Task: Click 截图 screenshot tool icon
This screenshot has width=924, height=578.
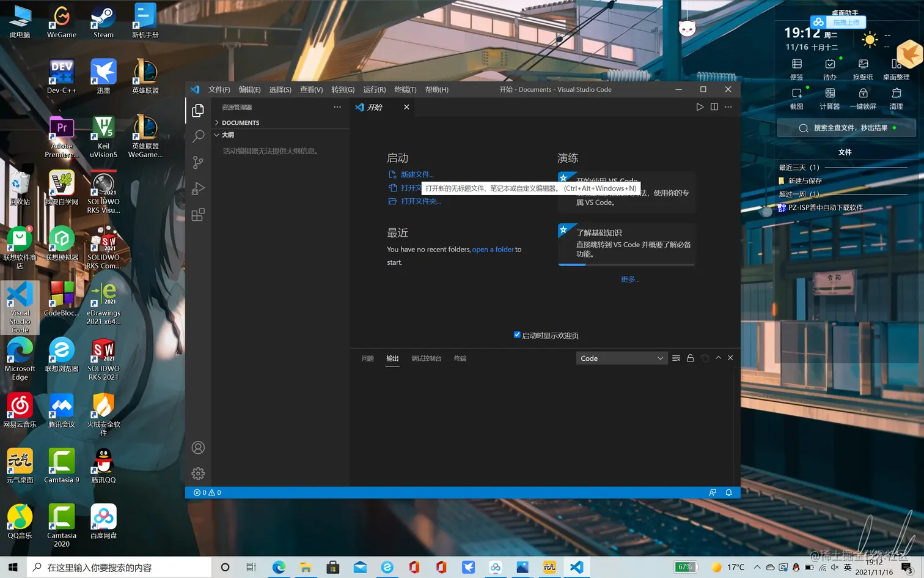Action: tap(797, 98)
